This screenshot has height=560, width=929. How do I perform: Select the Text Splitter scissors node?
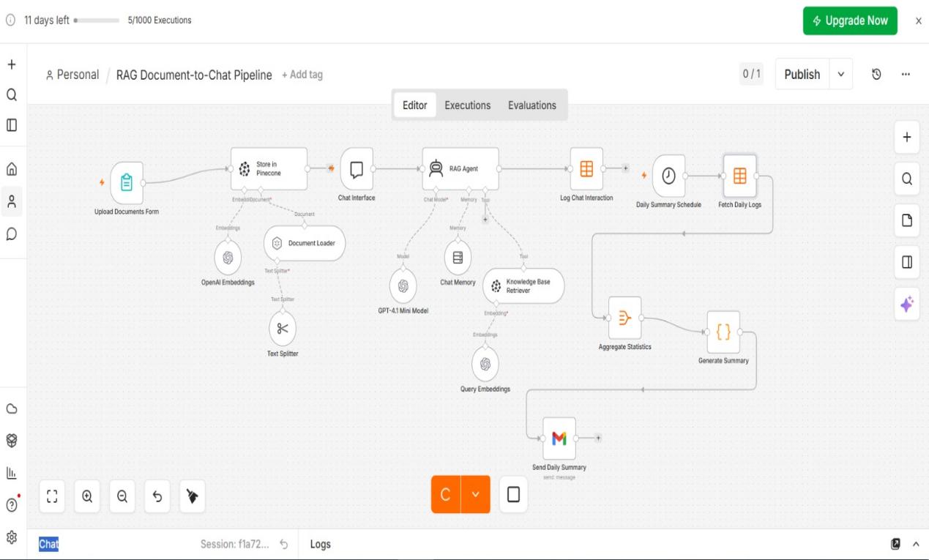click(x=283, y=329)
